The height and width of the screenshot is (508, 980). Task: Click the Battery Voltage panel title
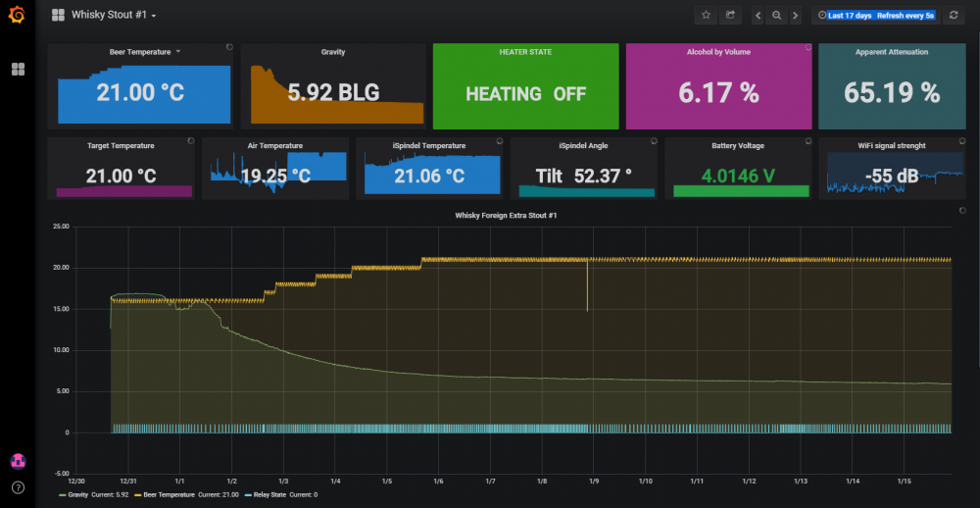click(x=737, y=145)
